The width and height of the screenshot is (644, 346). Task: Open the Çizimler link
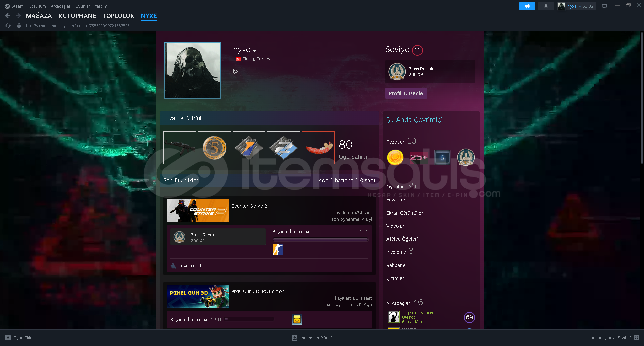click(x=395, y=278)
